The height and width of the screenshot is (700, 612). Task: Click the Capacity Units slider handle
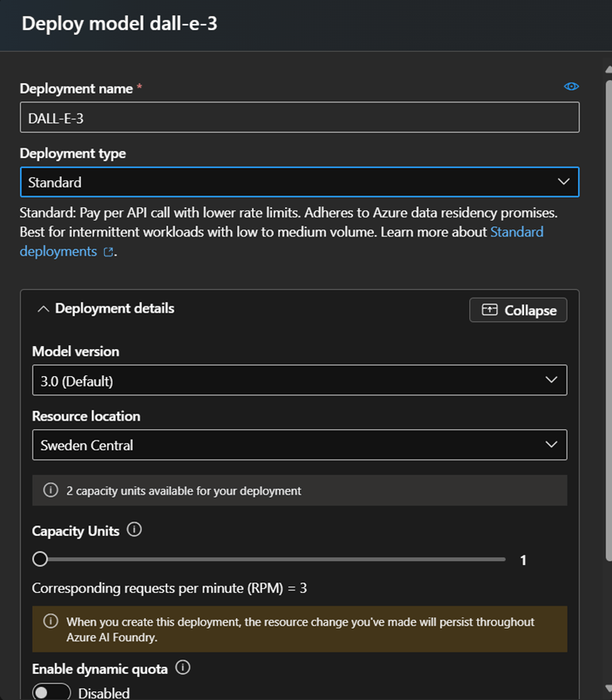click(x=40, y=560)
